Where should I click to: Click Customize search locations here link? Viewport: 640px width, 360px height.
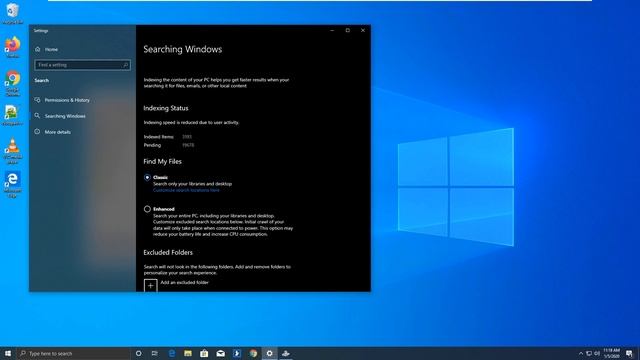186,190
